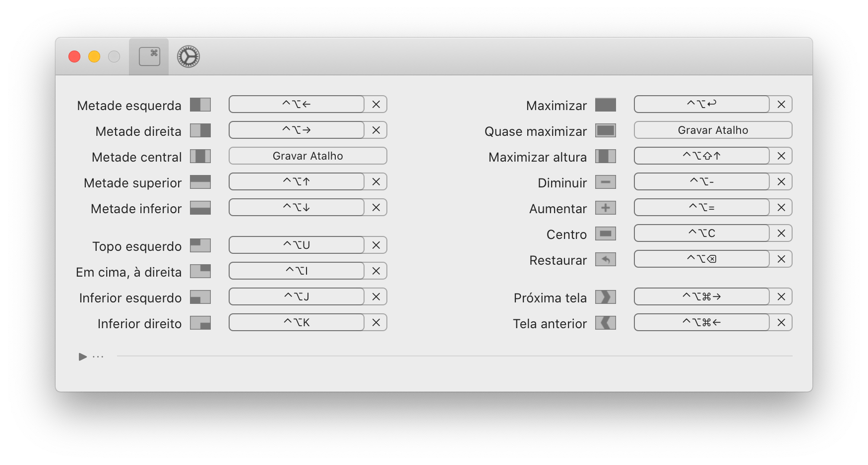Remove the Tela anterior shortcut

point(781,323)
